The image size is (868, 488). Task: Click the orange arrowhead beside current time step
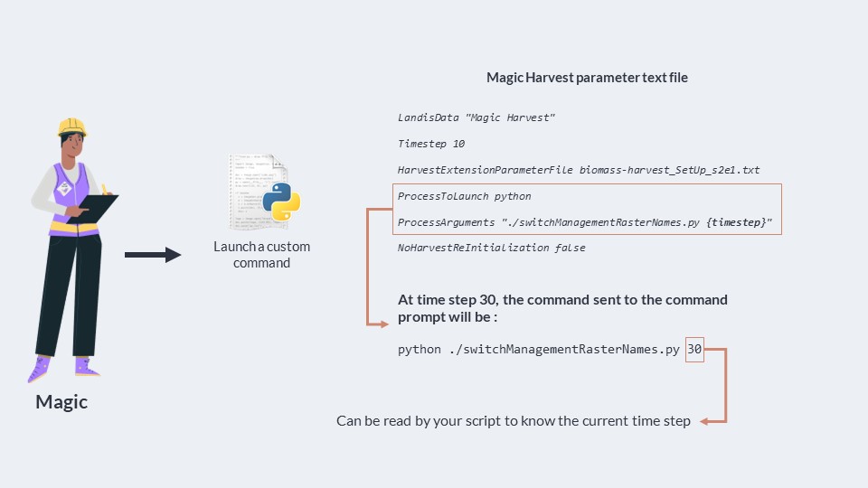point(704,421)
